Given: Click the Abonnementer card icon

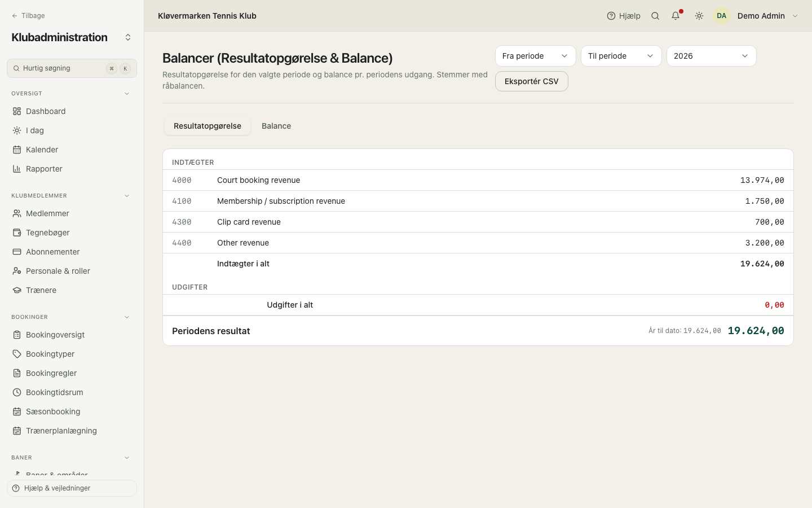Looking at the screenshot, I should [17, 252].
